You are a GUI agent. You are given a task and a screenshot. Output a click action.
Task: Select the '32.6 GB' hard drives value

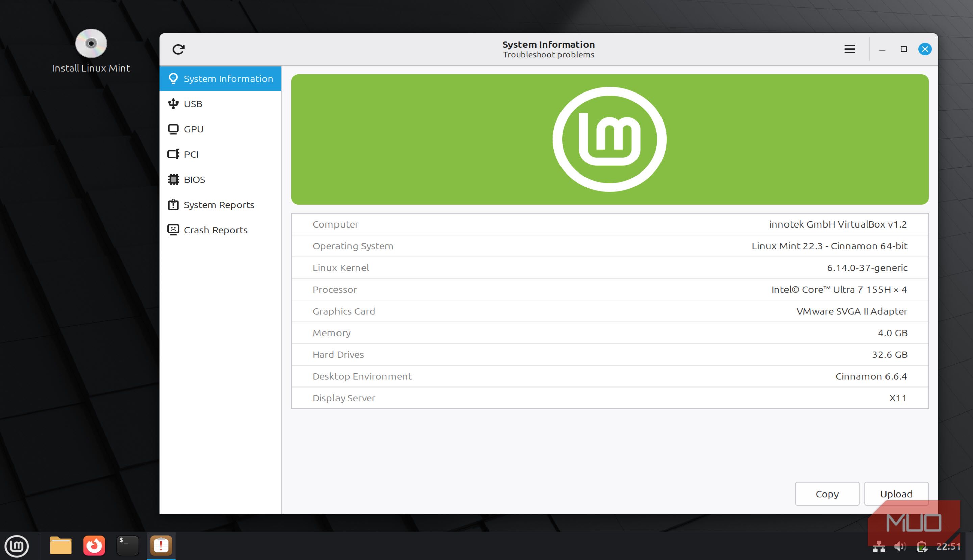pyautogui.click(x=890, y=355)
